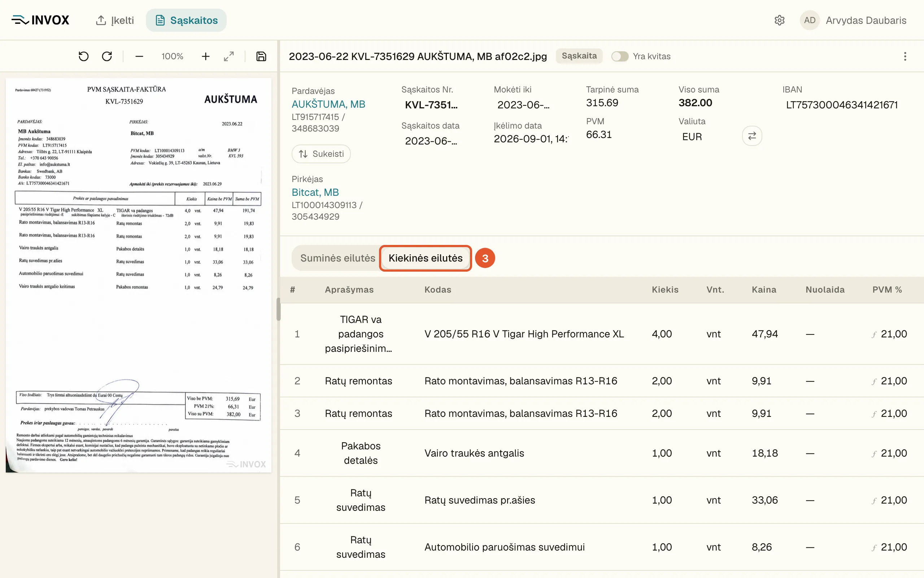
Task: Click price 47,94 in row 1
Action: pyautogui.click(x=764, y=334)
